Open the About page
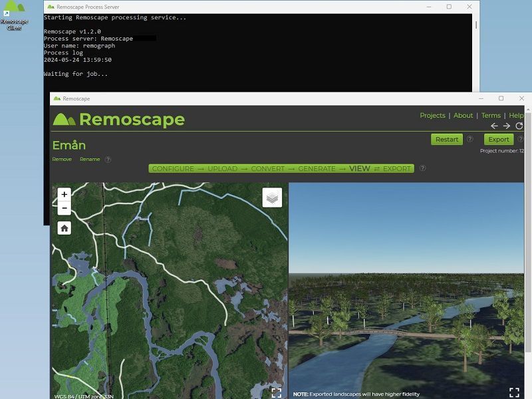 tap(463, 115)
